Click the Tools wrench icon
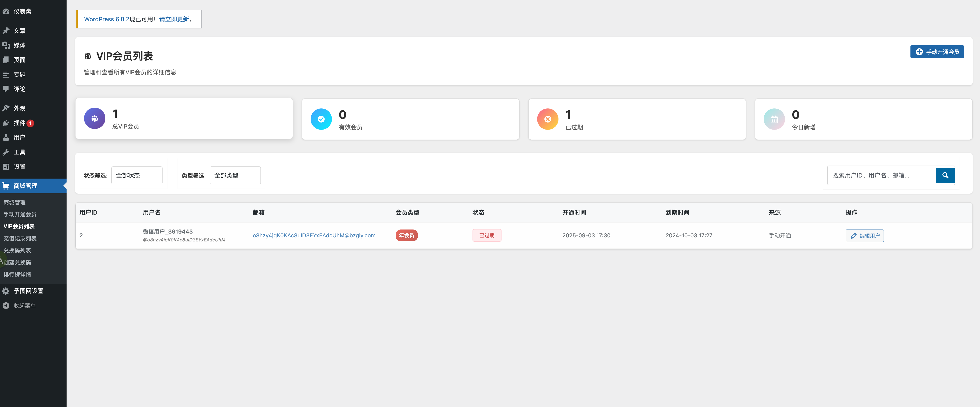Screen dimensions: 980x407 (6, 152)
